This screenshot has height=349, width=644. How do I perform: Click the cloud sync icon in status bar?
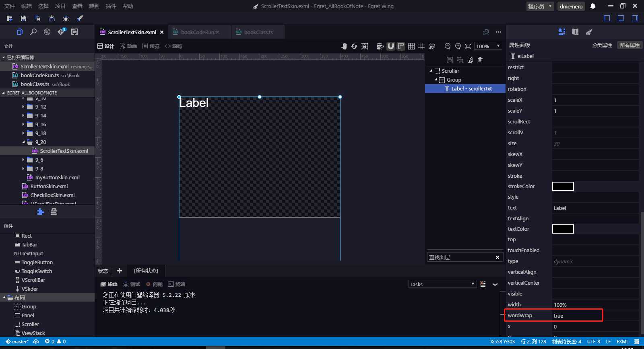click(x=36, y=341)
